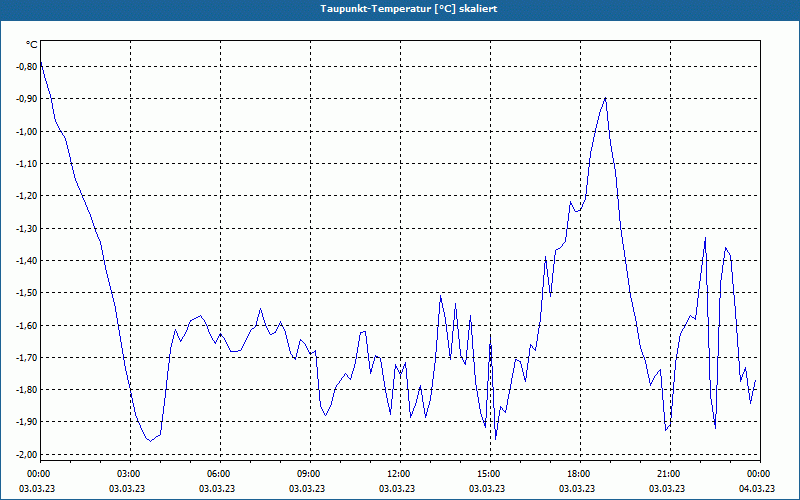This screenshot has width=800, height=500.
Task: Select the y-axis label '-1,80'
Action: [27, 389]
